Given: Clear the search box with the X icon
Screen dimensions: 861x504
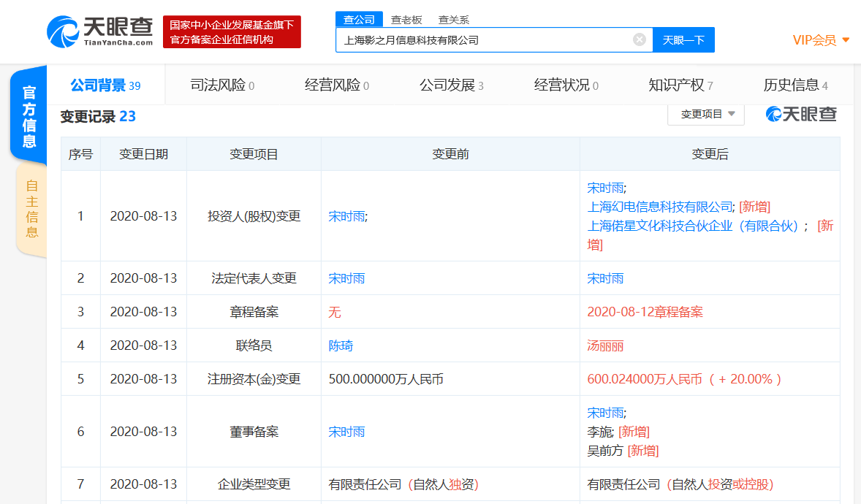Looking at the screenshot, I should [639, 39].
